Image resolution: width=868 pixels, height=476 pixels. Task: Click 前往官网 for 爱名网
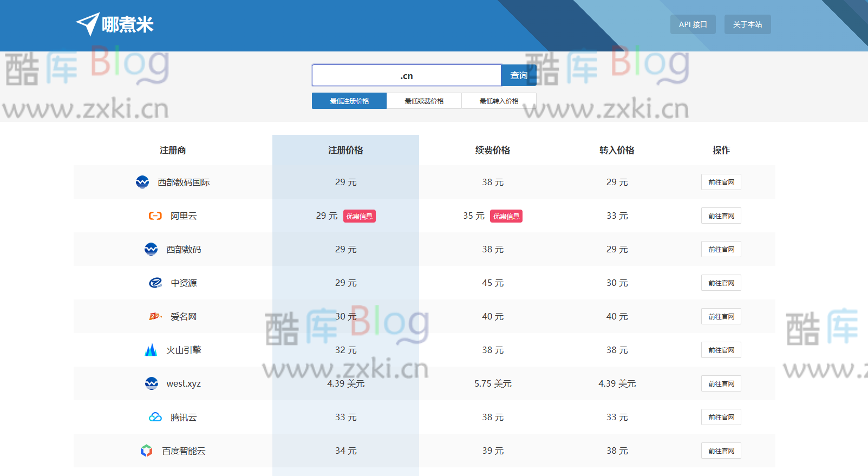[721, 316]
